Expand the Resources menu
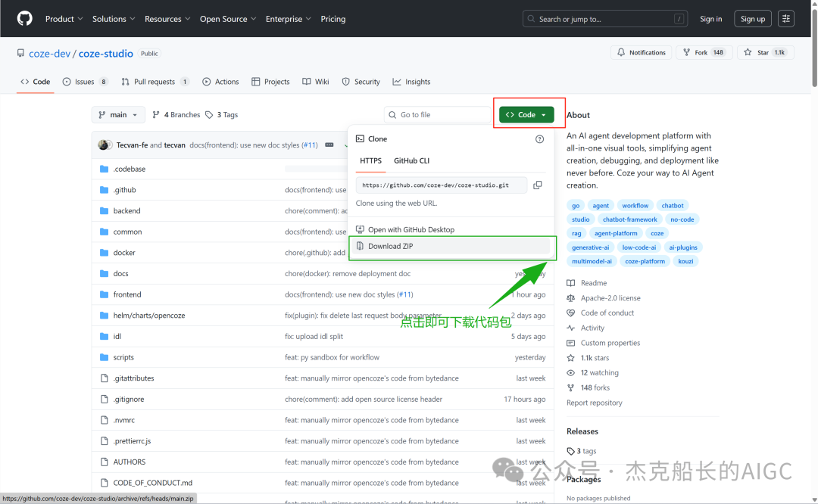Screen dimensions: 818x504 167,19
